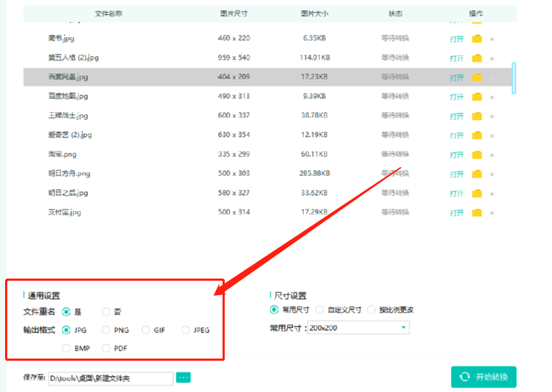The image size is (552, 392).
Task: Select 否 for 文件重名
Action: pyautogui.click(x=105, y=312)
